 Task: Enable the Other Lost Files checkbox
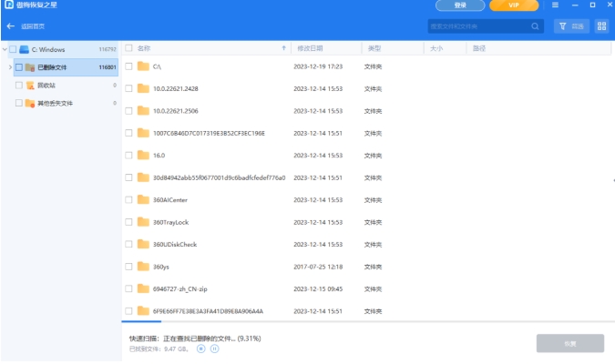(18, 104)
